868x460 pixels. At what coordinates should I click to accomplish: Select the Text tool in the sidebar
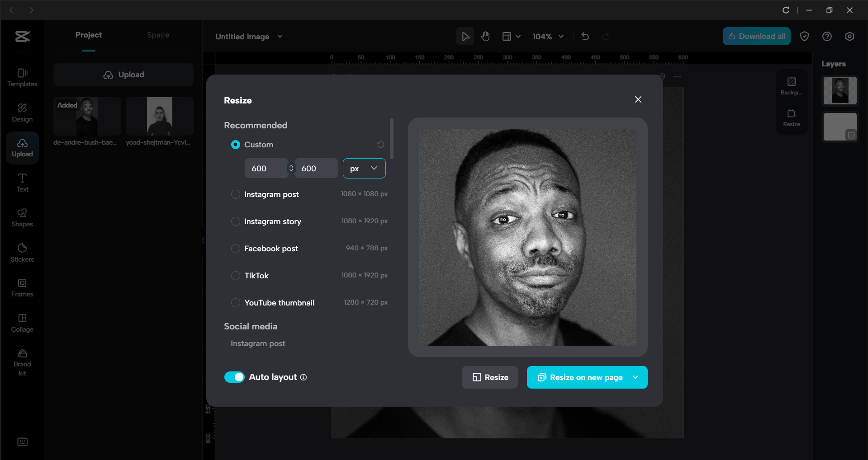[22, 182]
